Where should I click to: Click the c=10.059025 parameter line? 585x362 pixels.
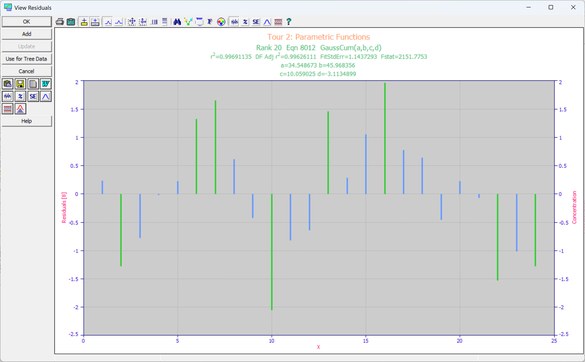(x=318, y=74)
